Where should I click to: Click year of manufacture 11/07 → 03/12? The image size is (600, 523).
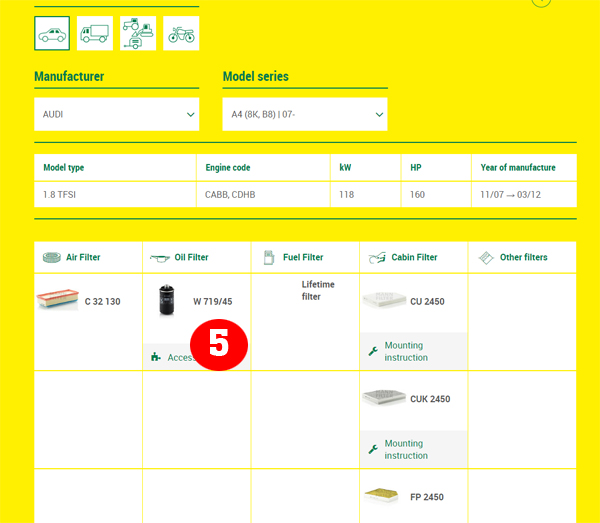(x=524, y=195)
